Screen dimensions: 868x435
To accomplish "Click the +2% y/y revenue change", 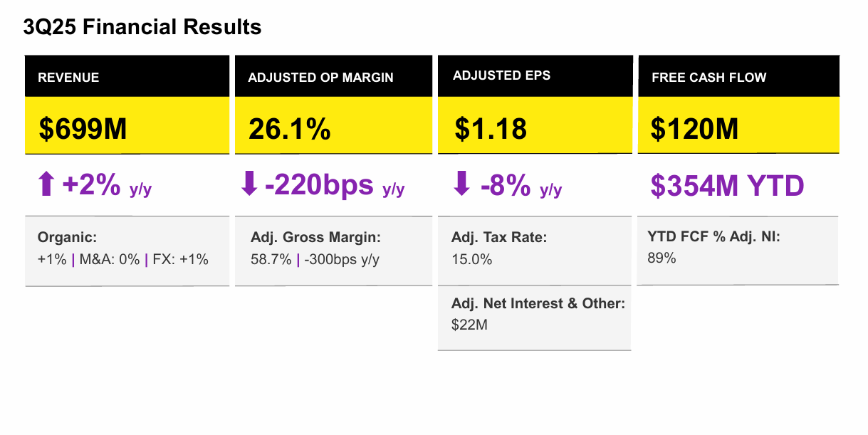I will point(107,186).
